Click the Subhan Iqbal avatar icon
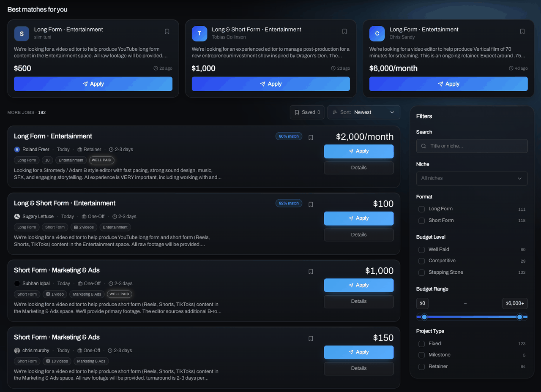The image size is (541, 392). click(x=17, y=283)
